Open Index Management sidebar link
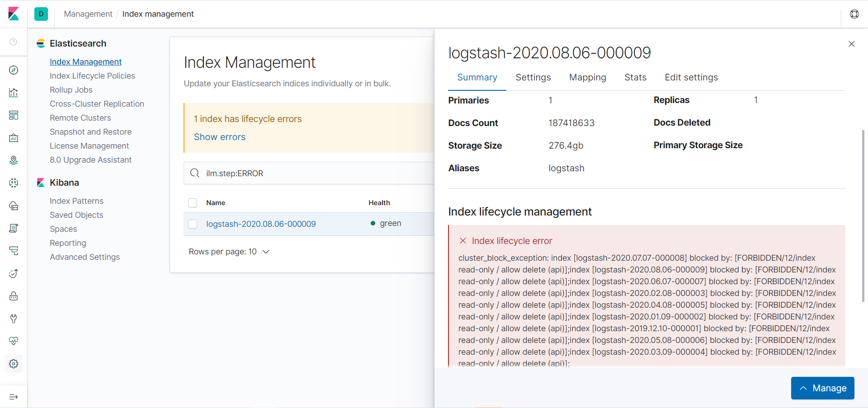 coord(85,62)
